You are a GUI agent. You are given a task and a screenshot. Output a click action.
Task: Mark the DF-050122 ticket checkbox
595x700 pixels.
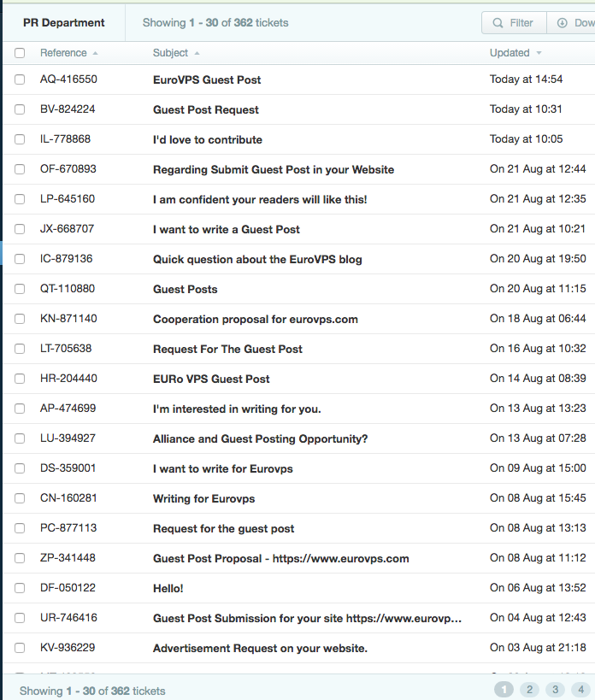[x=20, y=588]
